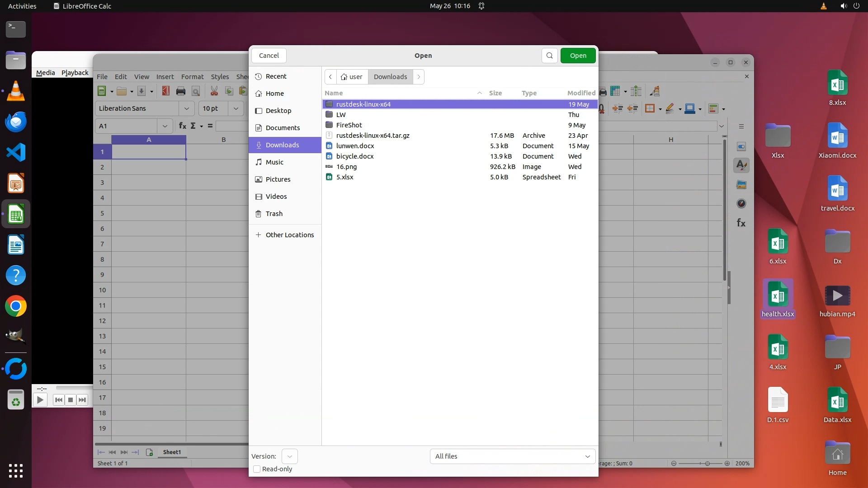The height and width of the screenshot is (488, 868).
Task: Click the Cancel button
Action: (x=269, y=56)
